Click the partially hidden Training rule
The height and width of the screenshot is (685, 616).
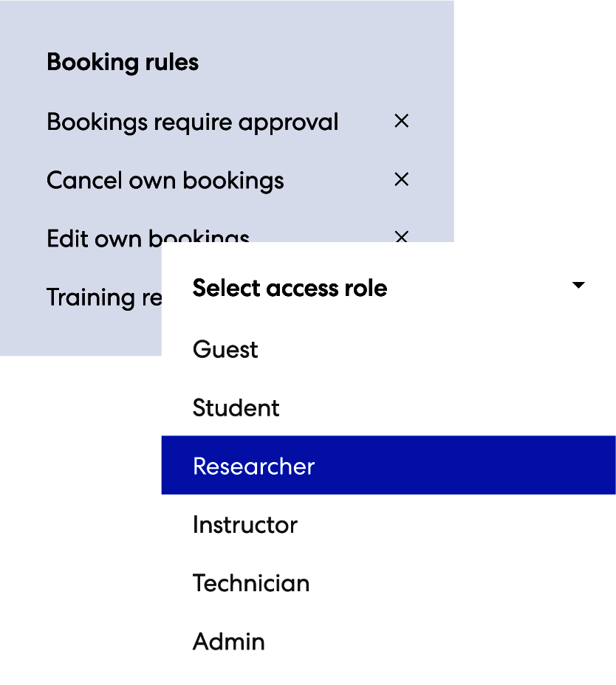[x=102, y=297]
